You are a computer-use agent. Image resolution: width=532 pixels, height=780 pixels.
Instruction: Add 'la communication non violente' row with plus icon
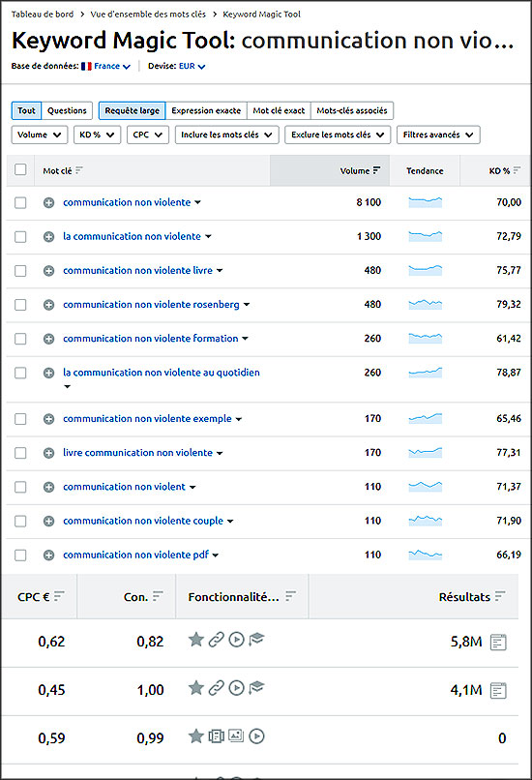48,237
